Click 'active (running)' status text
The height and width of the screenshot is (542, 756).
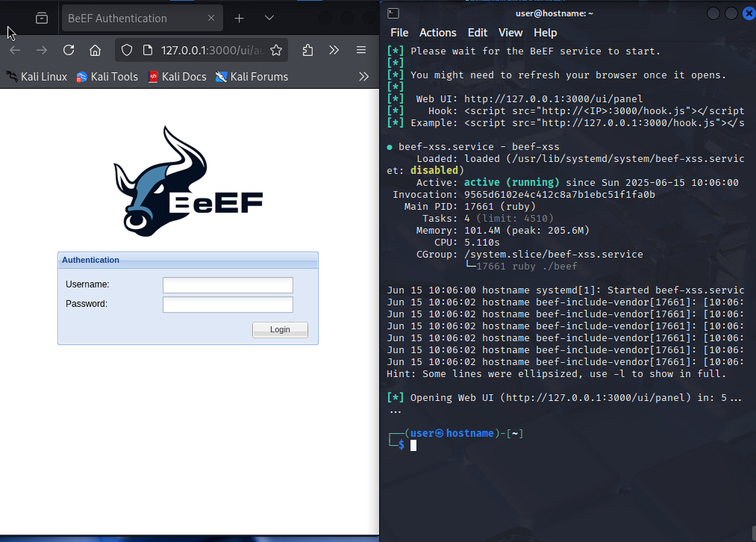[x=511, y=182]
